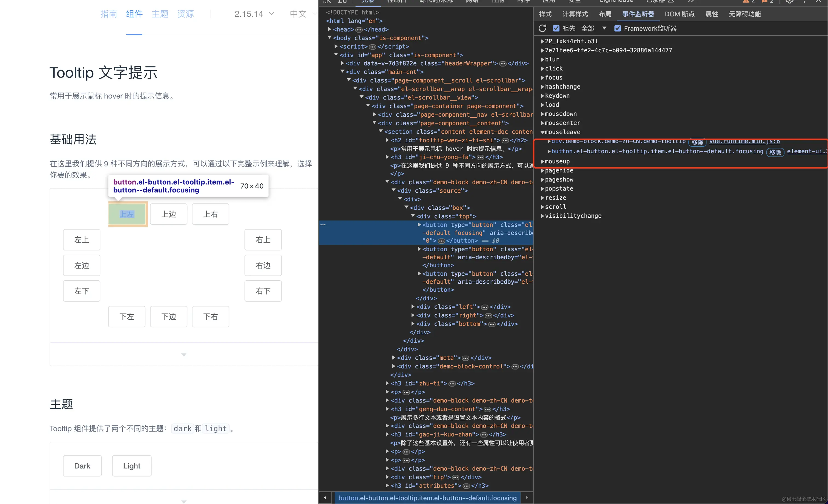Viewport: 828px width, 504px height.
Task: Expand the click event listener
Action: pyautogui.click(x=542, y=68)
